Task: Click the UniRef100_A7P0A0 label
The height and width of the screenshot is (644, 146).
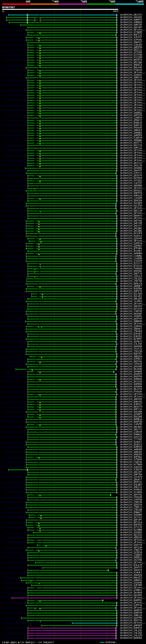Action: click(131, 40)
